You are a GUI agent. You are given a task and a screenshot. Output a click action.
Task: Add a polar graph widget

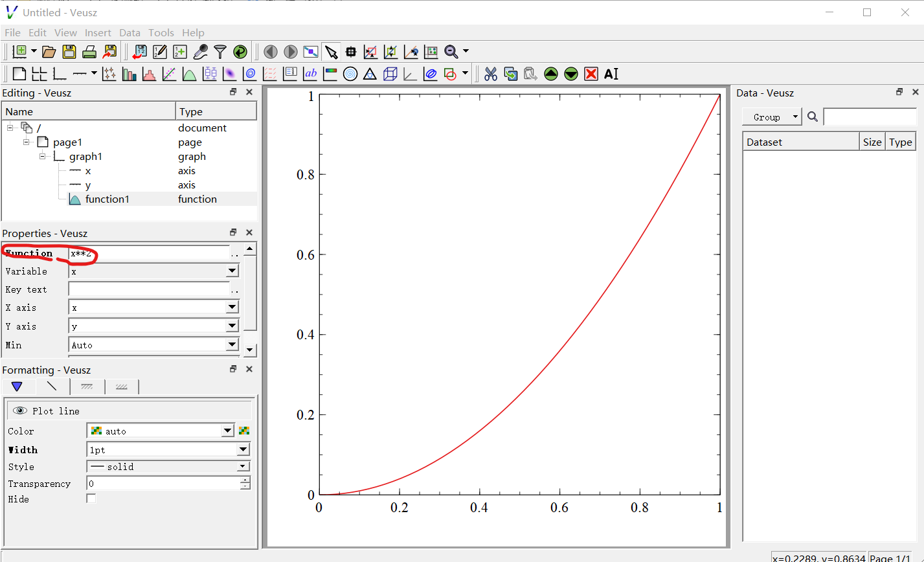pos(350,74)
